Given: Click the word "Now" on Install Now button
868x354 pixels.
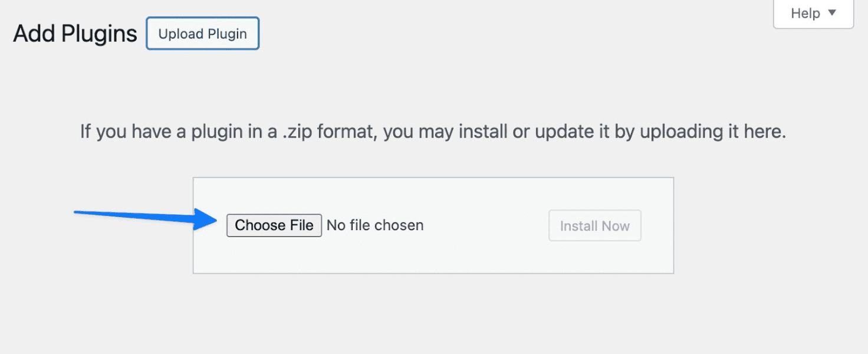Looking at the screenshot, I should click(616, 226).
